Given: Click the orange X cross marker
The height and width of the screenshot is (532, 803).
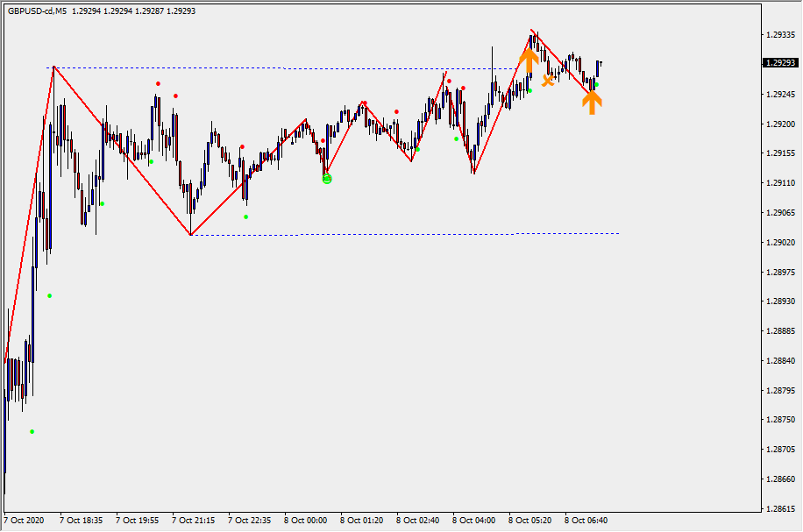Looking at the screenshot, I should [548, 81].
